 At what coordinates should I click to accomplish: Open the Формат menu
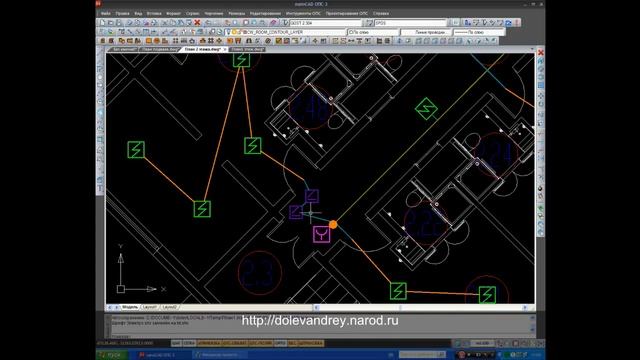click(x=173, y=13)
